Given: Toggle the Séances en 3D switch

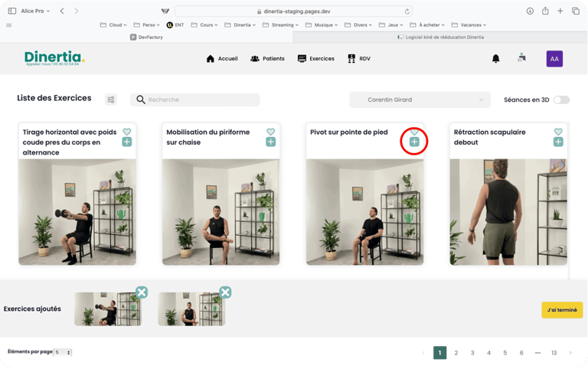Looking at the screenshot, I should tap(561, 100).
